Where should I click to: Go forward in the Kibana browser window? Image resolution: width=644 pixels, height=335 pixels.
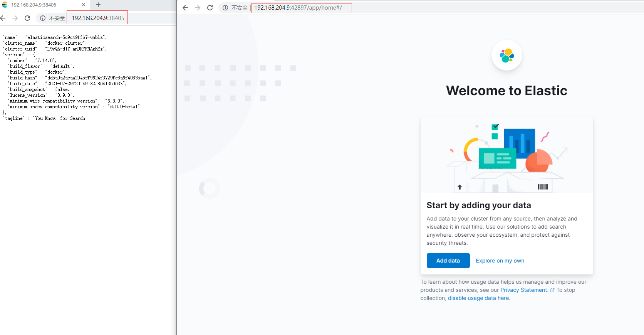(x=198, y=8)
